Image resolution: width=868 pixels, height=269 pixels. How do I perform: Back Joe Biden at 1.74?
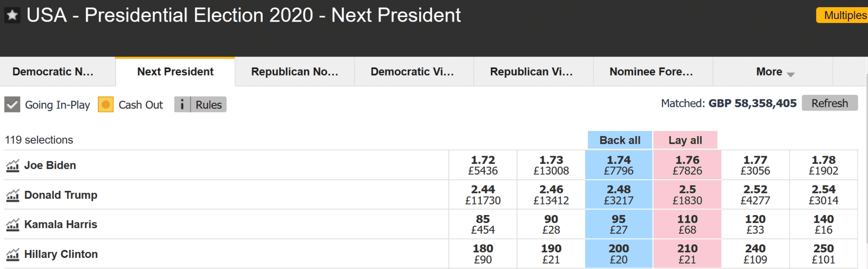[x=619, y=165]
